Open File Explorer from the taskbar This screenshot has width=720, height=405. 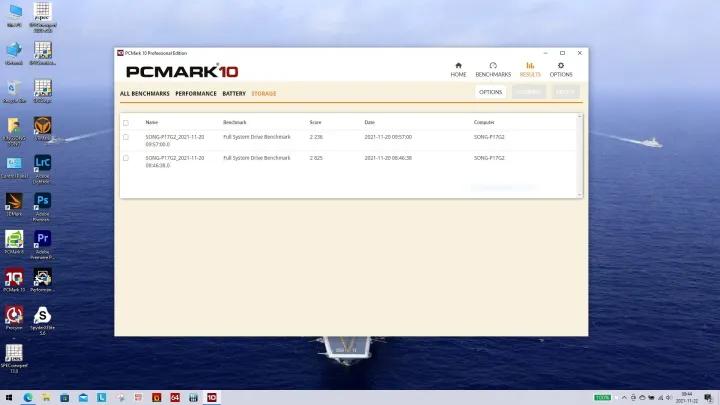[x=46, y=398]
